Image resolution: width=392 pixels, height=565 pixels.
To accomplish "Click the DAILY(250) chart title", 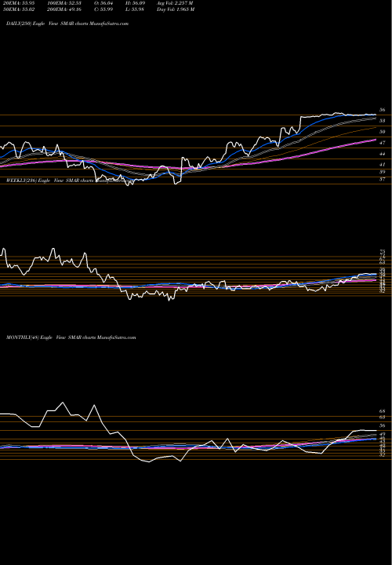I will point(67,24).
